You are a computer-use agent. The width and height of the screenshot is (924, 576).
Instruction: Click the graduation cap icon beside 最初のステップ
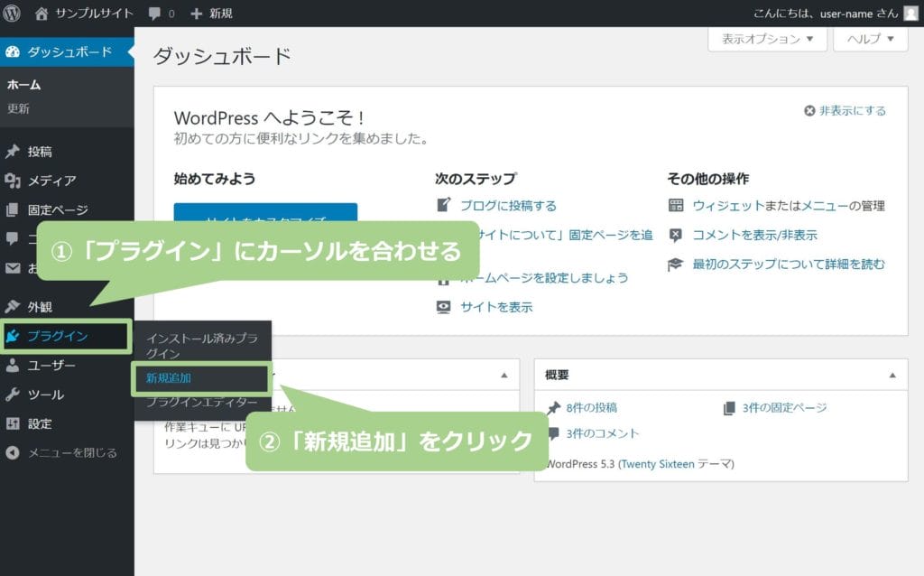tap(675, 265)
